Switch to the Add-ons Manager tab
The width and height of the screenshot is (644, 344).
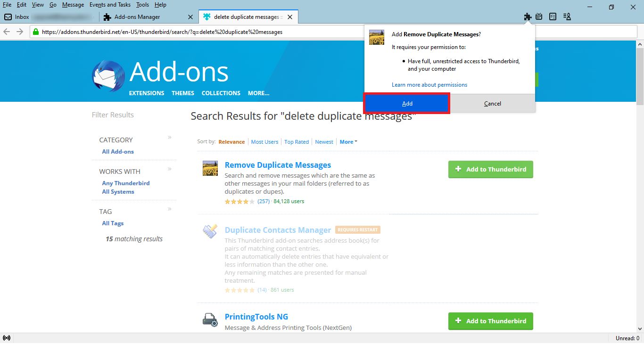[148, 17]
